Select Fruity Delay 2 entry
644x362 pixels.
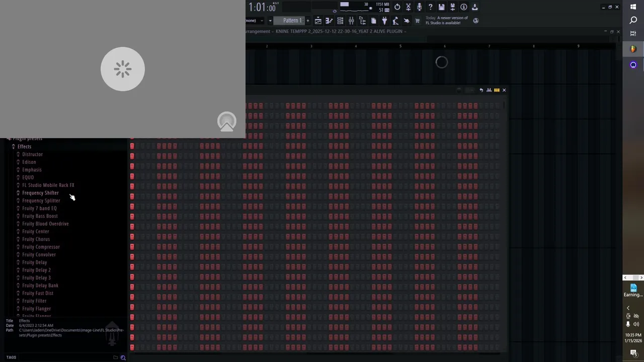click(x=36, y=270)
